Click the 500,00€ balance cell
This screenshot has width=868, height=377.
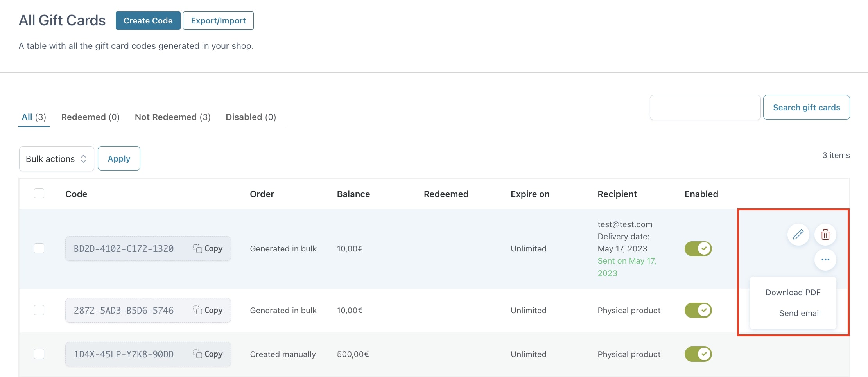click(353, 354)
